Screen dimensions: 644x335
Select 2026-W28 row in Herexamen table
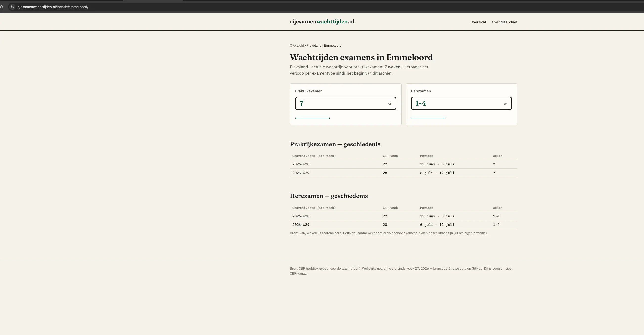coord(404,216)
